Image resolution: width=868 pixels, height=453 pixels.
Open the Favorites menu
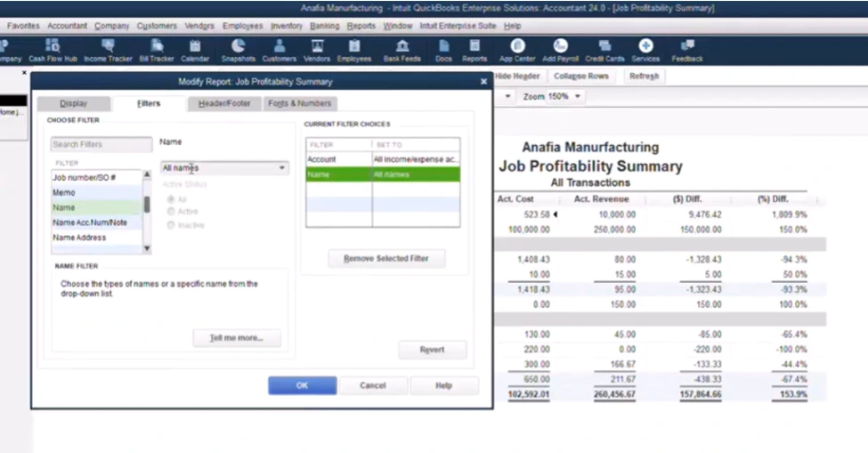23,26
